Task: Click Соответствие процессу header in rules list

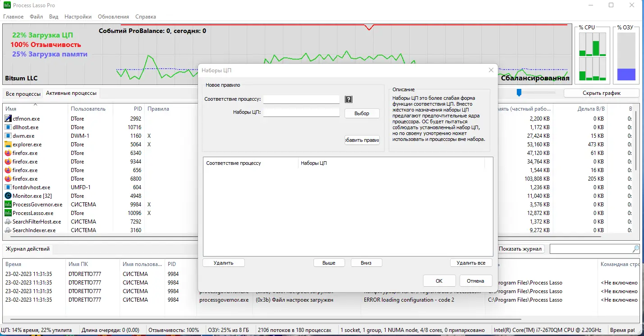Action: (251, 163)
